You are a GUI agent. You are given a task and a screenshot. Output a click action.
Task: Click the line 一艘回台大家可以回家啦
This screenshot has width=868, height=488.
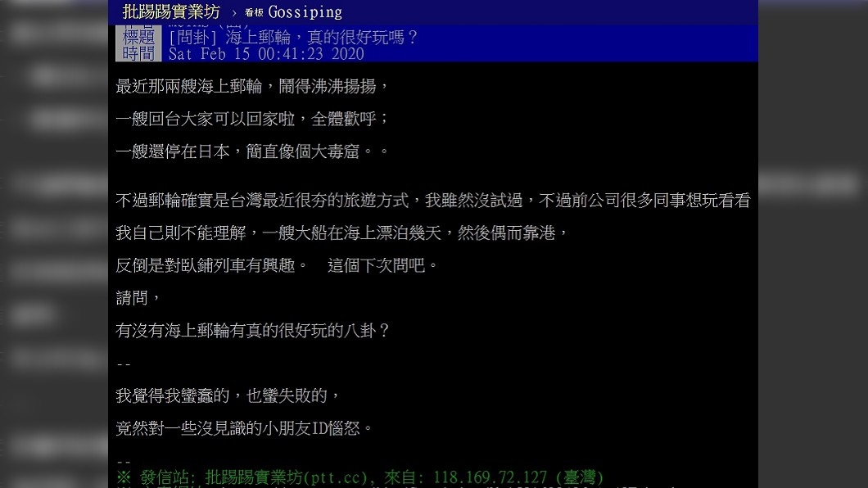pos(253,119)
